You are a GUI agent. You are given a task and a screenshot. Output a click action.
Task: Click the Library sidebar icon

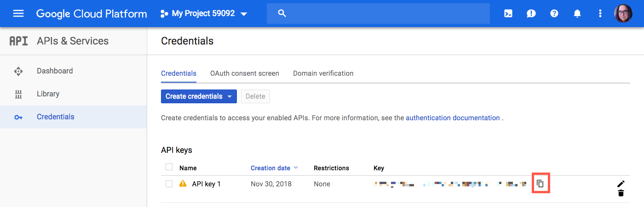click(x=18, y=94)
